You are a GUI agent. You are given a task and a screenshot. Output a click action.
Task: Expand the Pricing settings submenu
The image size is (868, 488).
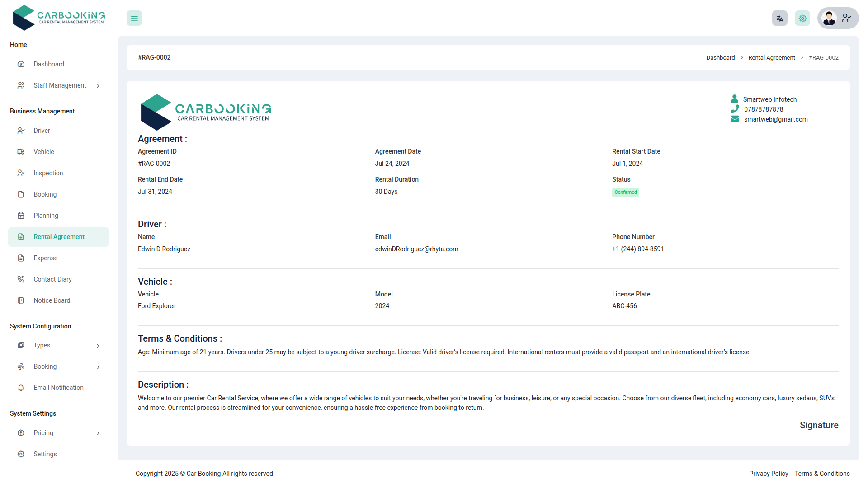(98, 433)
